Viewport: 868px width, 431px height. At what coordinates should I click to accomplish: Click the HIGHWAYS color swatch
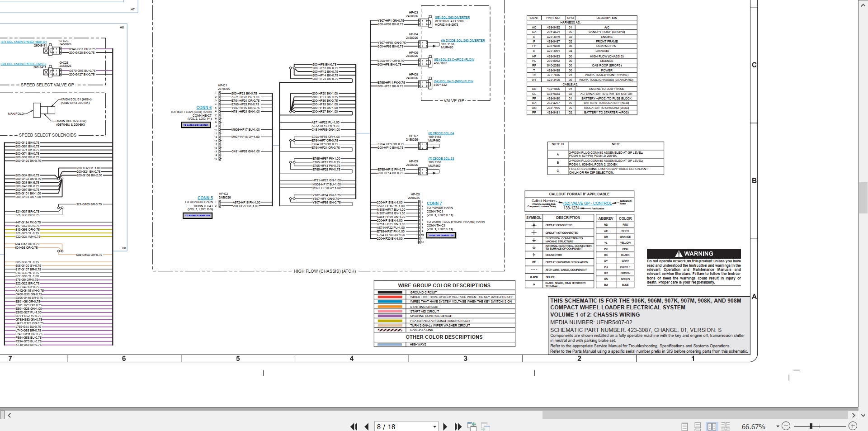click(x=390, y=345)
